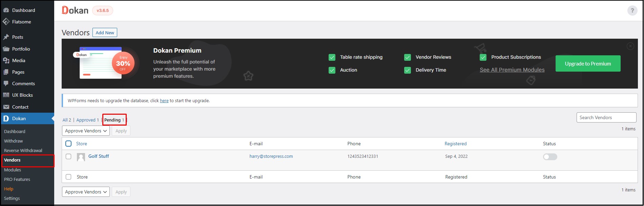Screen dimensions: 644x206
Task: Dismiss the Dokan Premium banner
Action: point(630,46)
